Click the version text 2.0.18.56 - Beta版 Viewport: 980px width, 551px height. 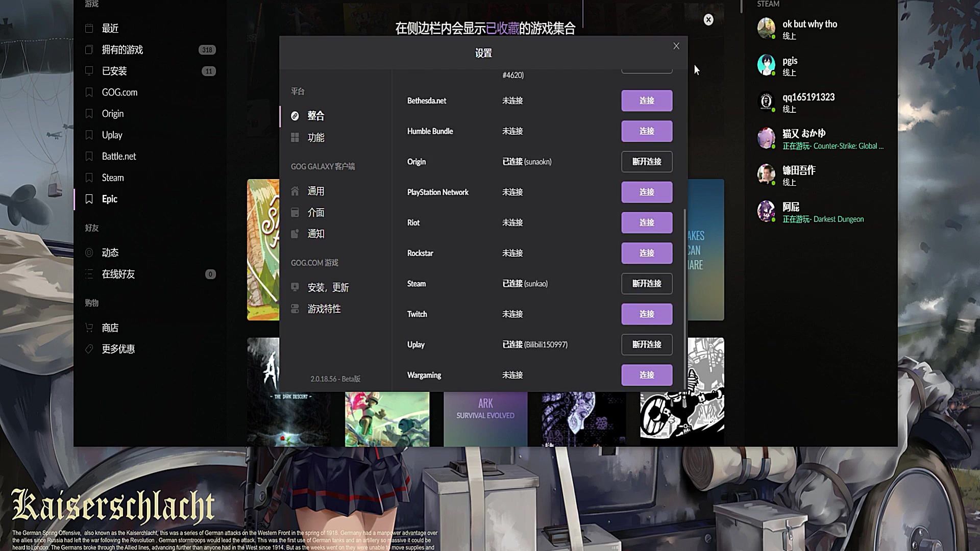(x=335, y=379)
